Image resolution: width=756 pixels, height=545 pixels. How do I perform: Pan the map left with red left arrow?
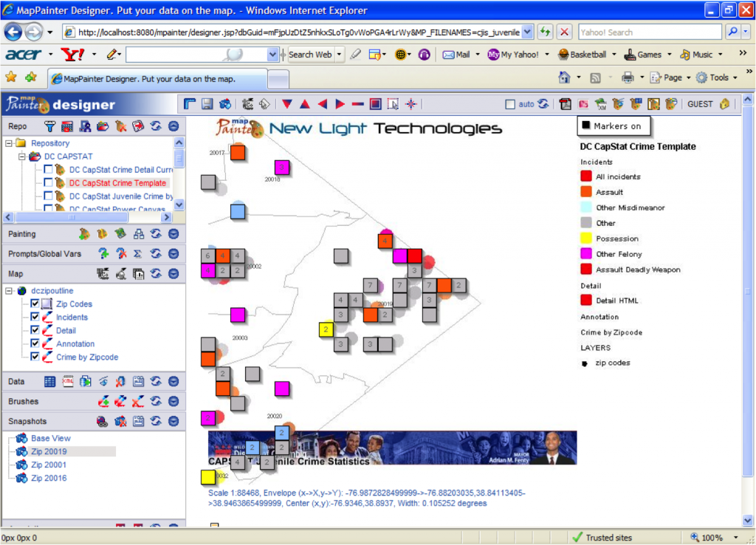(x=323, y=104)
